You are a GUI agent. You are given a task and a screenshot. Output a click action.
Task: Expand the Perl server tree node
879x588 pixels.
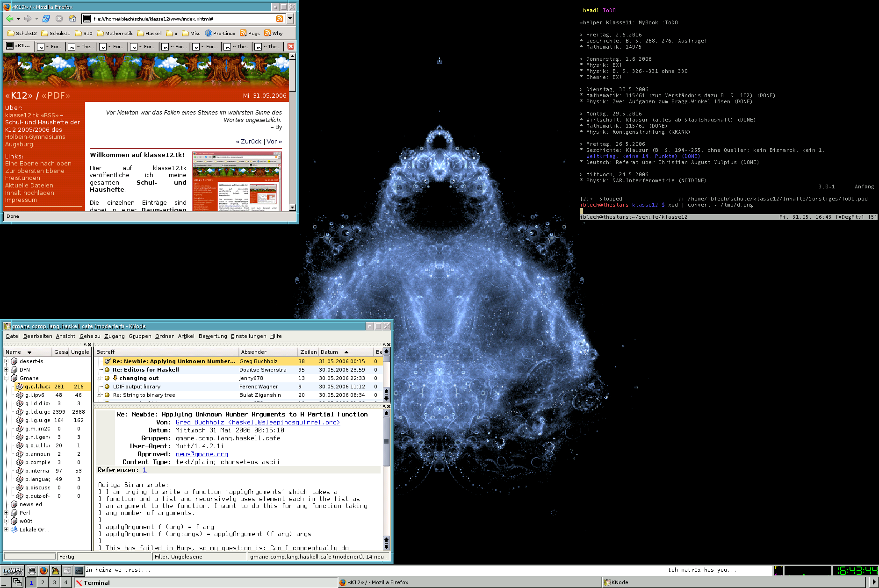pos(6,513)
